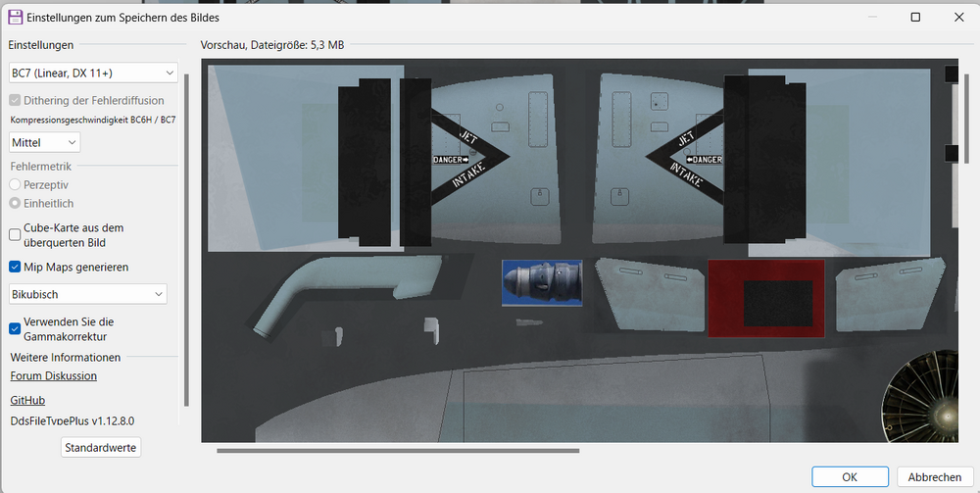Screen dimensions: 980x493
Task: Confirm with the OK button
Action: click(x=850, y=476)
